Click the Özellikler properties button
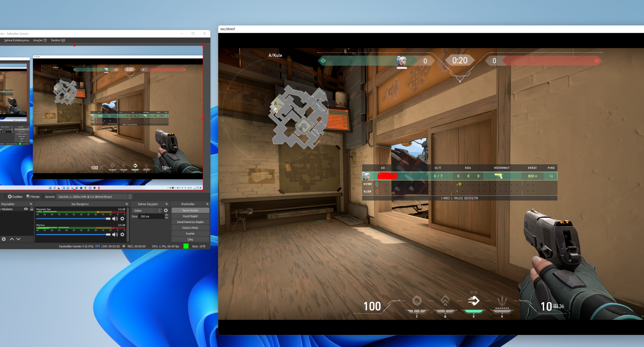 point(15,197)
